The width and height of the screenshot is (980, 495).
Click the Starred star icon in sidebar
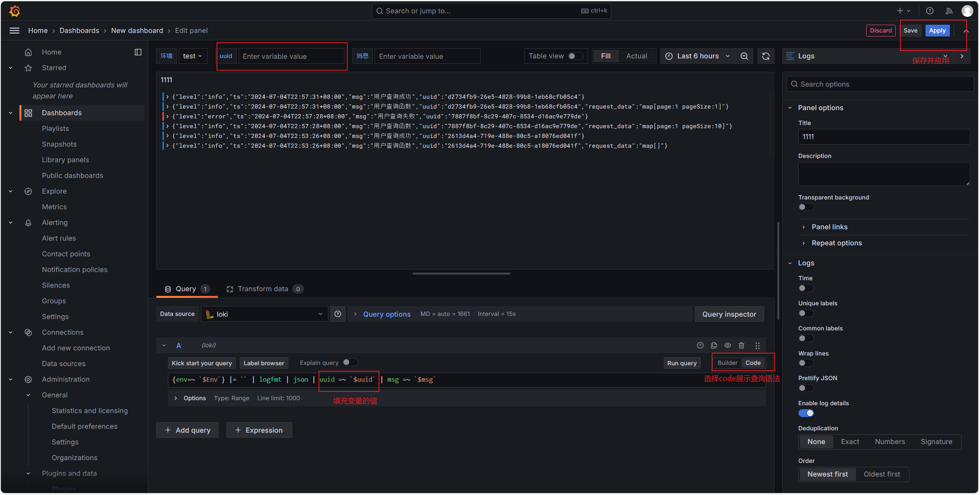pos(28,68)
